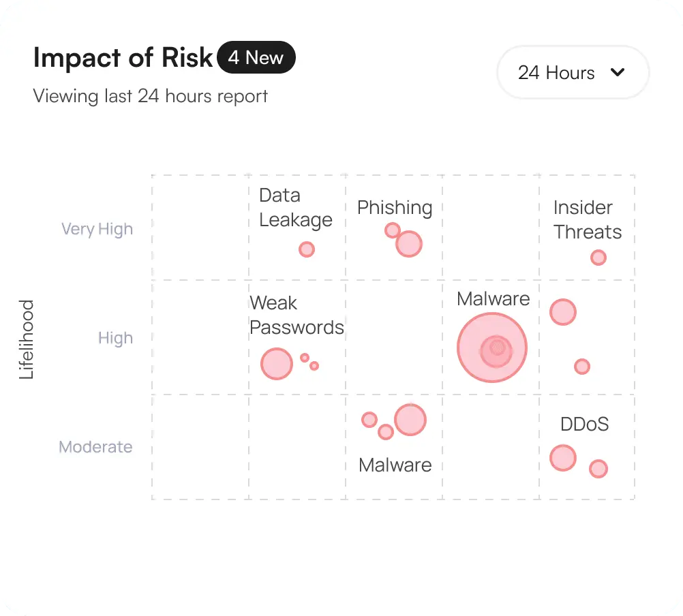Click the Moderate likelihood label

pyautogui.click(x=95, y=447)
